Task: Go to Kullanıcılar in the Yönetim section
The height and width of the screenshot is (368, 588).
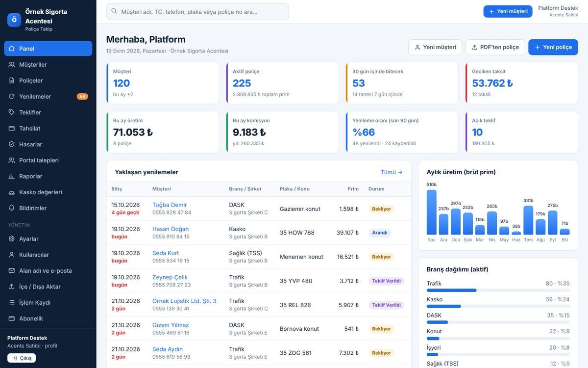Action: coord(48,255)
